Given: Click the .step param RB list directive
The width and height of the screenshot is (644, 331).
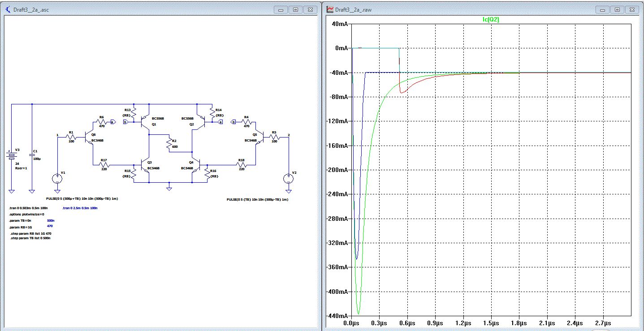Looking at the screenshot, I should tap(31, 234).
